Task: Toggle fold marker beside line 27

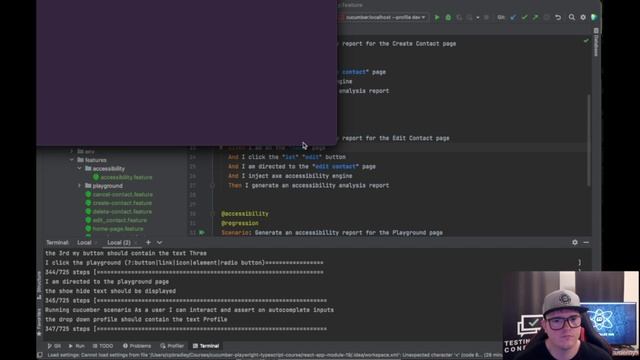Action: pos(212,185)
